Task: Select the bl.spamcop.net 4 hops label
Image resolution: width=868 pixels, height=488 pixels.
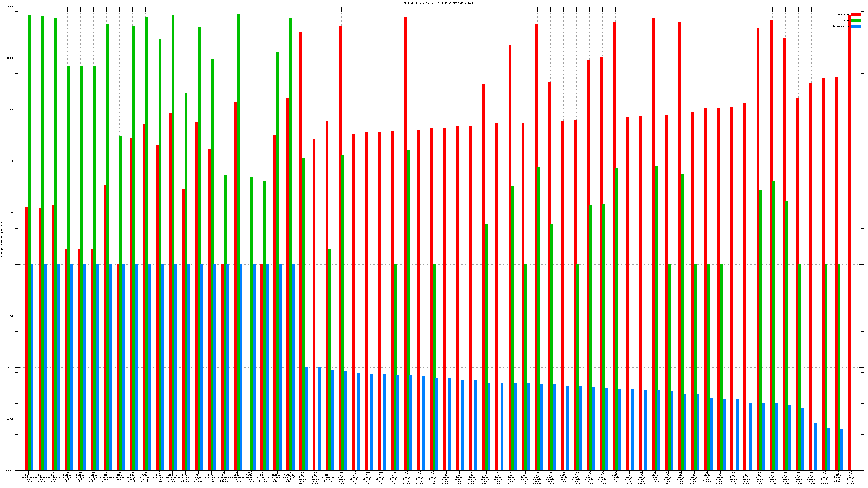Action: 224,477
